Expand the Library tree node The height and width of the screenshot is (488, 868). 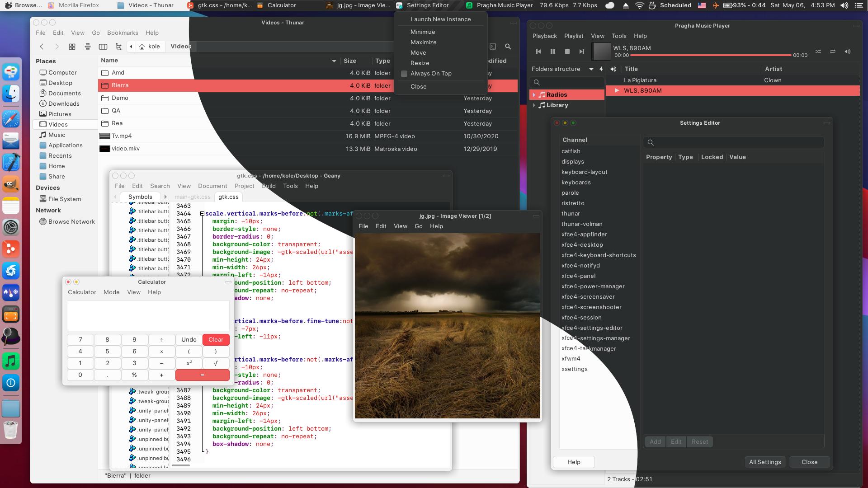click(x=534, y=105)
